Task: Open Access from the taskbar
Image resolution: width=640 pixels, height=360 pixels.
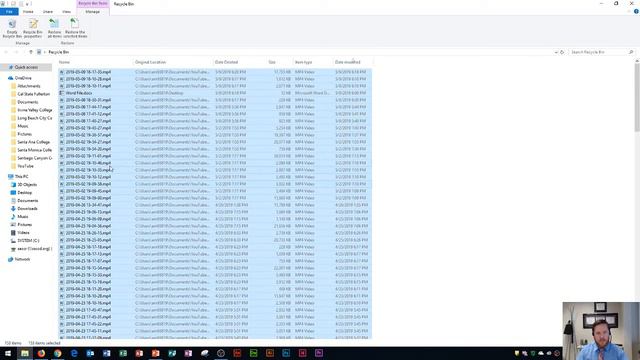Action: 139,353
